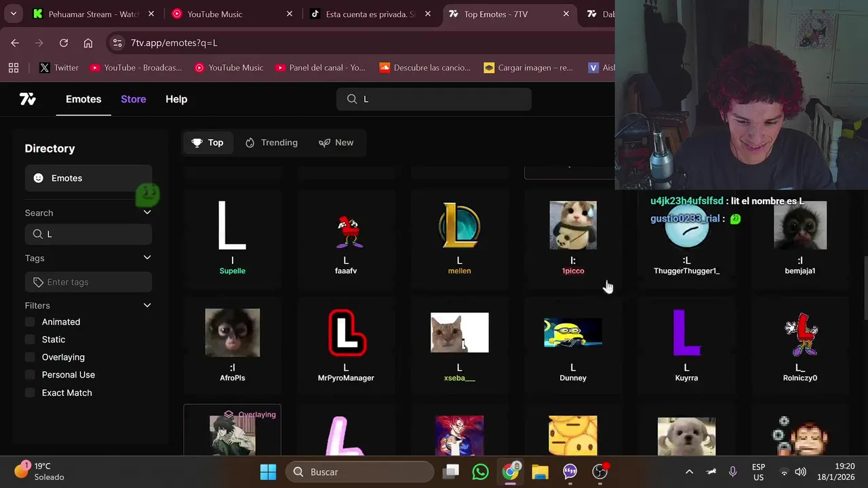The height and width of the screenshot is (488, 868).
Task: Collapse the Tags section chevron
Action: (x=147, y=258)
